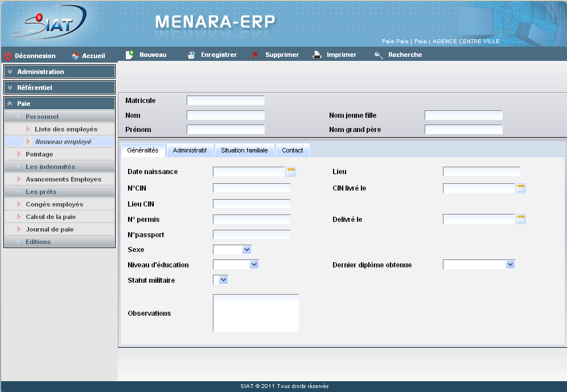Screen dimensions: 567x392
Task: Click the Date naissance input field
Action: (x=249, y=172)
